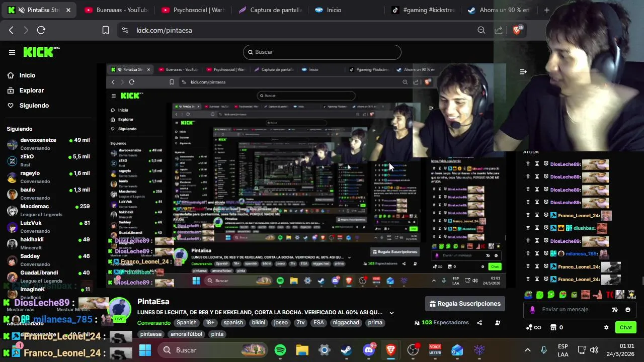Open Explorar in Kick sidebar
Screen dimensions: 644x362
coord(26,90)
